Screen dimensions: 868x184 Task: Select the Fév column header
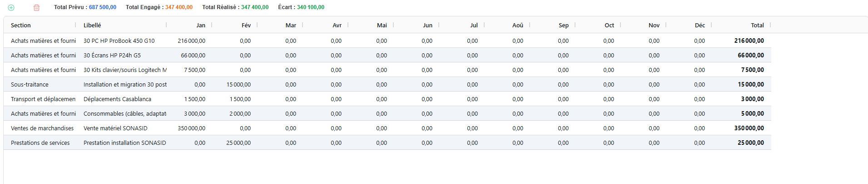point(246,26)
